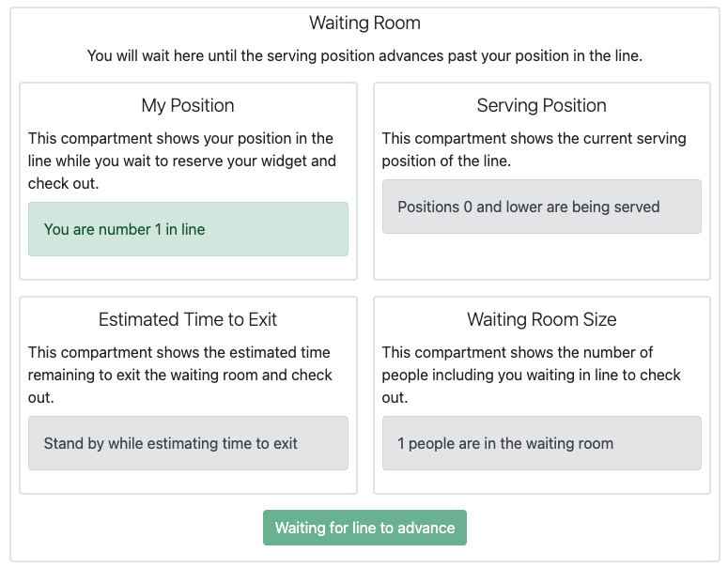Click the Waiting Room Size description text
728x568 pixels.
(x=531, y=375)
